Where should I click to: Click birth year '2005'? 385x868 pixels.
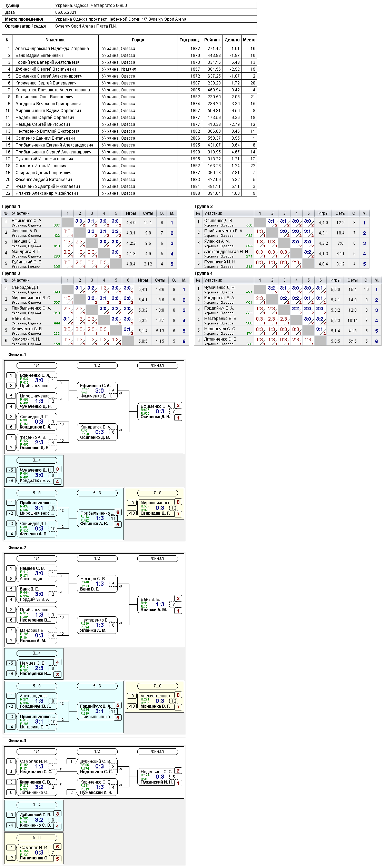tap(195, 90)
